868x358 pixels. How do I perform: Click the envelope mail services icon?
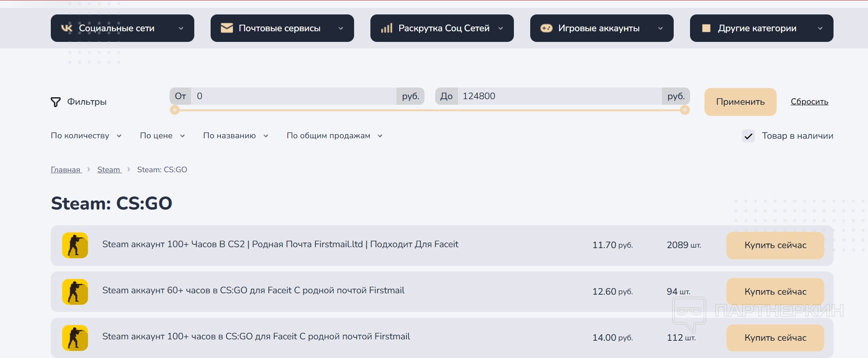tap(226, 28)
